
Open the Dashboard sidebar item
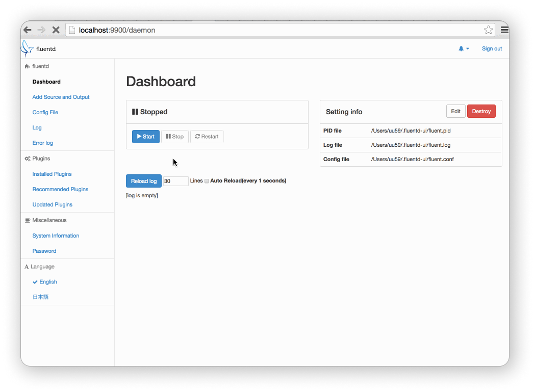[x=46, y=82]
